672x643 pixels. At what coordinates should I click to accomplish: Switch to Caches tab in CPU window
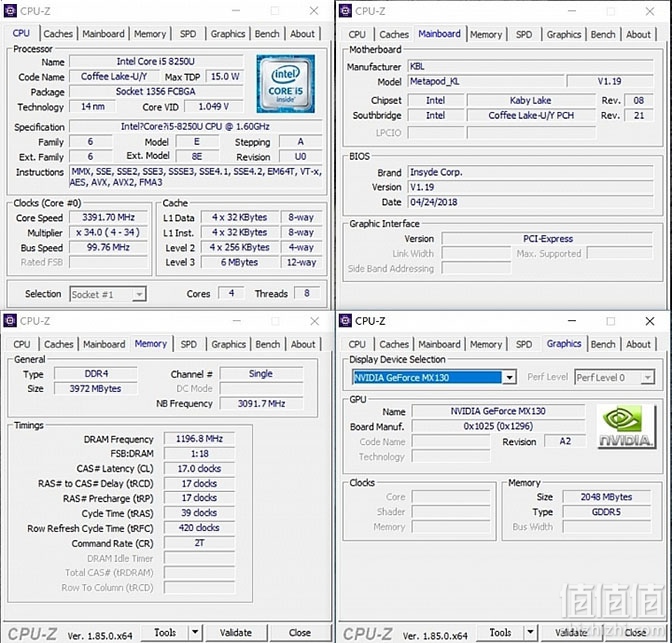point(58,34)
